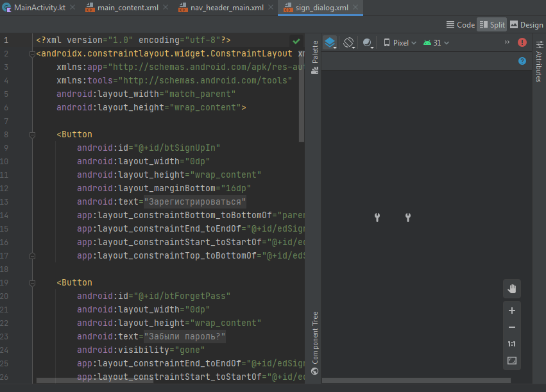546x392 pixels.
Task: Click the text "Зарегистрироваться" value
Action: pos(195,202)
